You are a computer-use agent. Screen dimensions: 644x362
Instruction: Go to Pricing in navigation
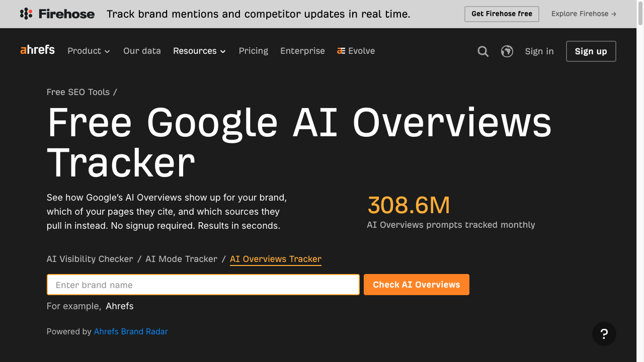tap(254, 51)
